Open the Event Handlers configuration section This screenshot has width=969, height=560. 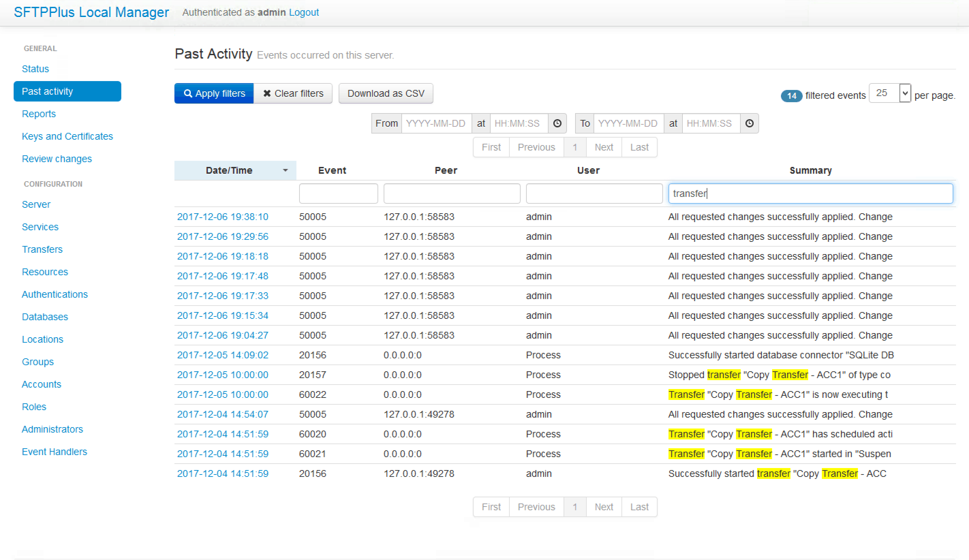point(54,451)
